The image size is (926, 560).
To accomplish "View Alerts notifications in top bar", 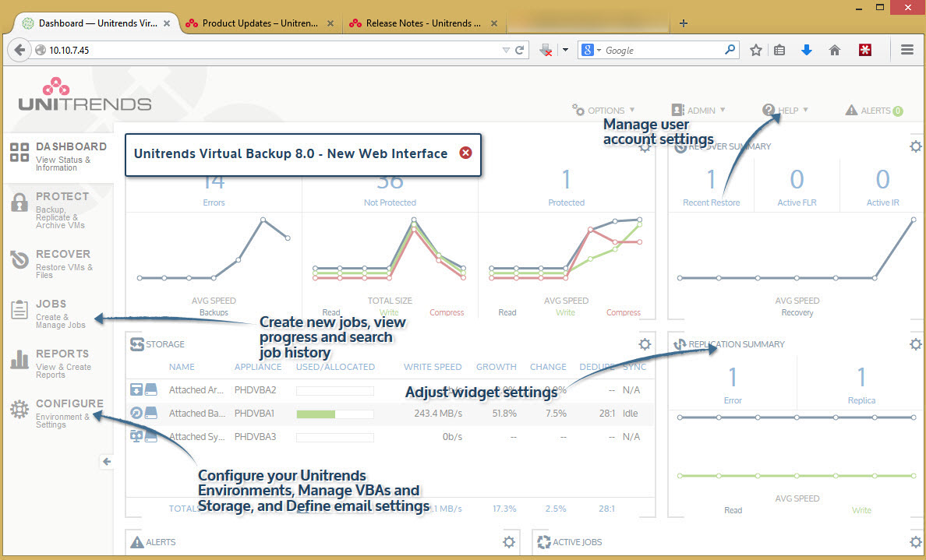I will (874, 111).
